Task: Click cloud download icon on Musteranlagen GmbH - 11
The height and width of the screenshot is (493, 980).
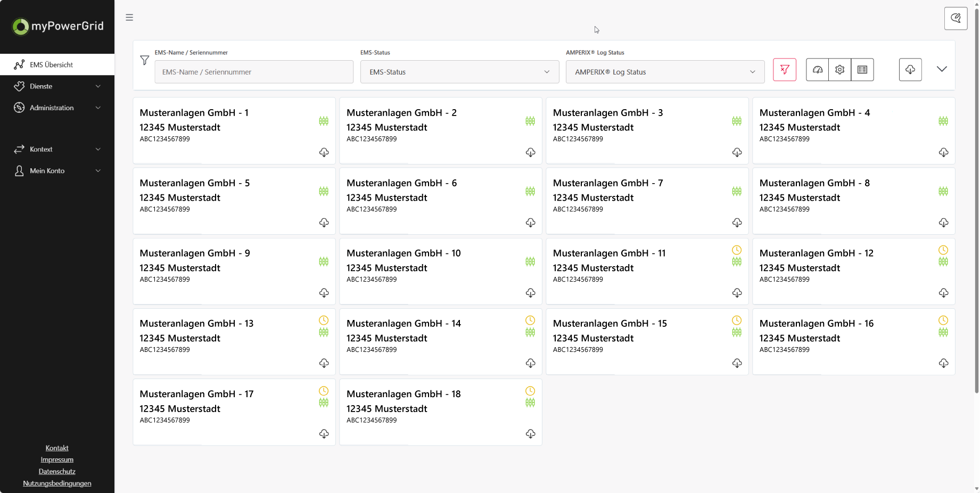Action: click(737, 293)
